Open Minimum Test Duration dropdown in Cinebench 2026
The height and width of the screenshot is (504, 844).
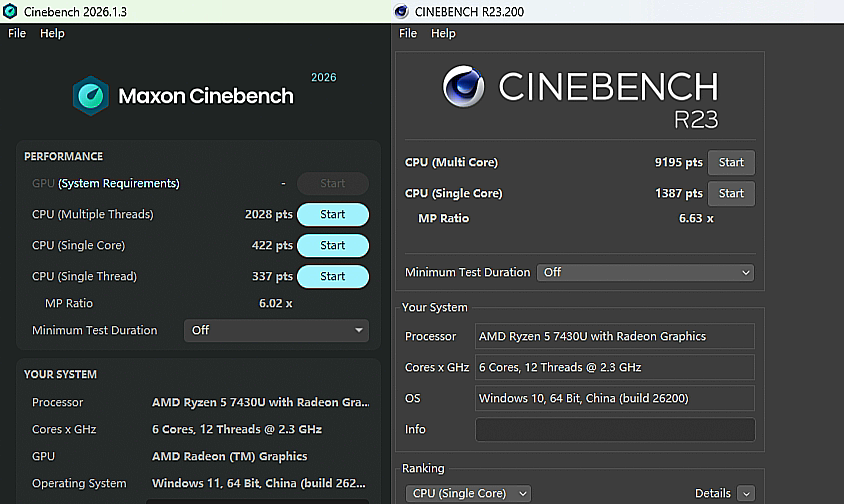coord(277,330)
